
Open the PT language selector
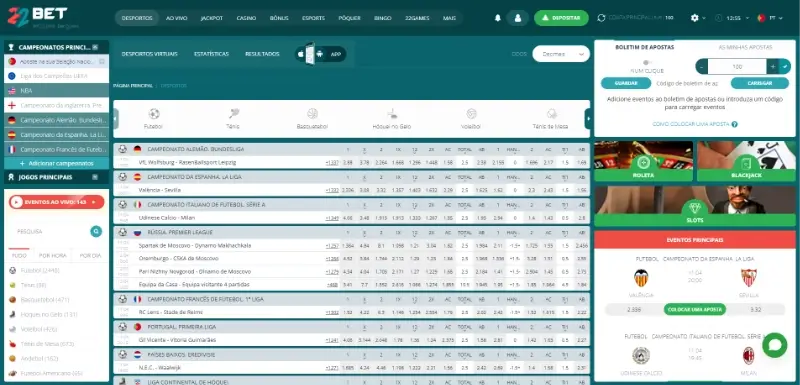coord(770,18)
